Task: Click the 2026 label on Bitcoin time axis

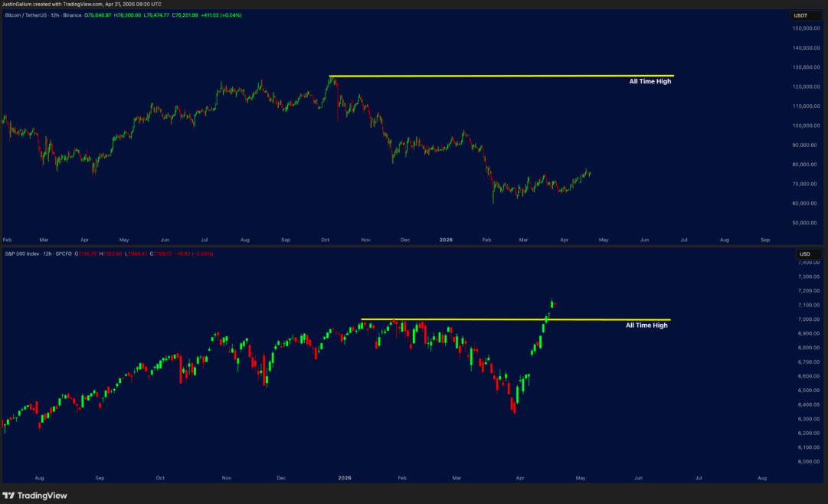Action: coord(447,240)
